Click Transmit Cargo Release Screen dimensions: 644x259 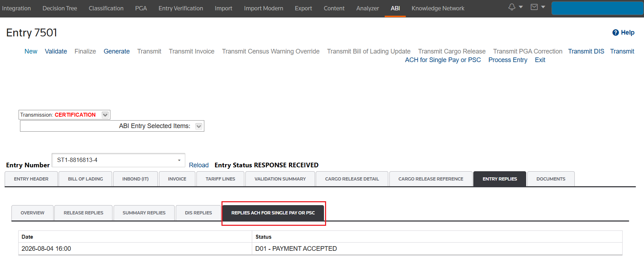click(452, 51)
